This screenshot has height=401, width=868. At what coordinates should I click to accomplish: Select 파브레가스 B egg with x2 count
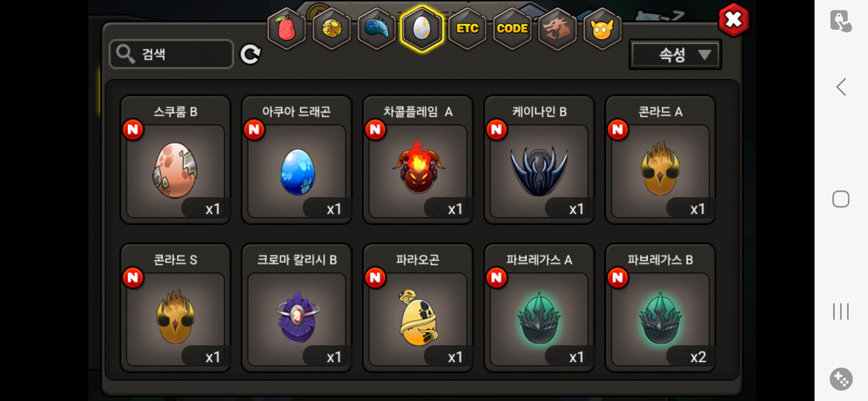(660, 308)
